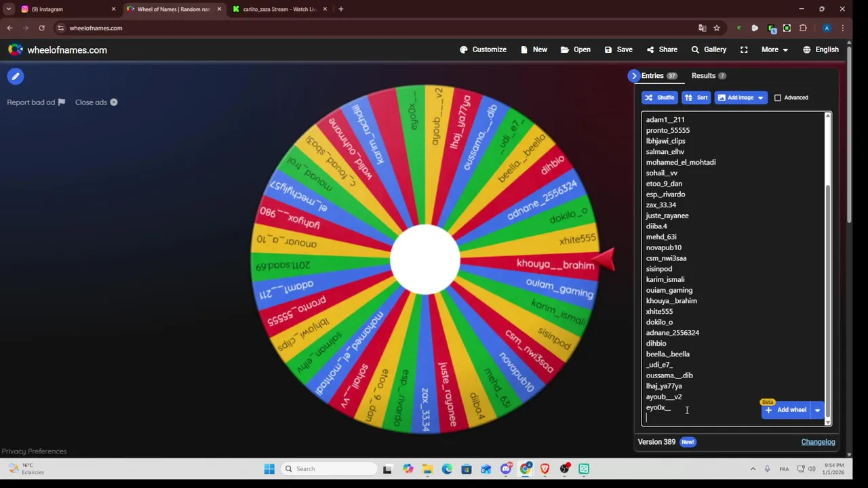868x488 pixels.
Task: Select entry adam1__211 in the list
Action: tap(665, 120)
